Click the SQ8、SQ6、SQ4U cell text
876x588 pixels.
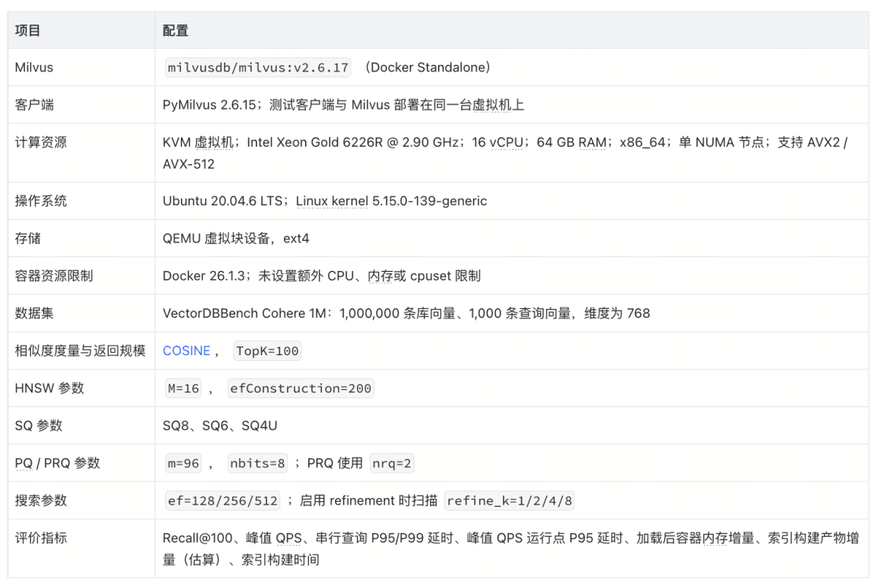220,426
